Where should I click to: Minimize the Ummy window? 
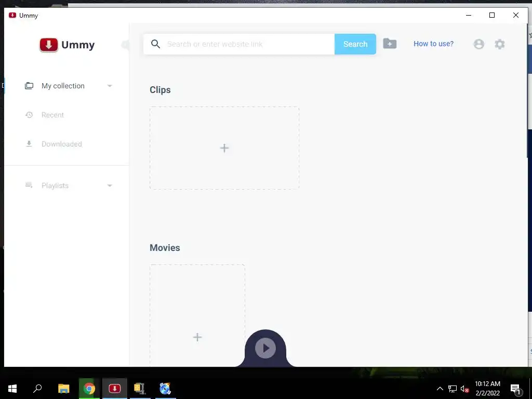point(469,15)
